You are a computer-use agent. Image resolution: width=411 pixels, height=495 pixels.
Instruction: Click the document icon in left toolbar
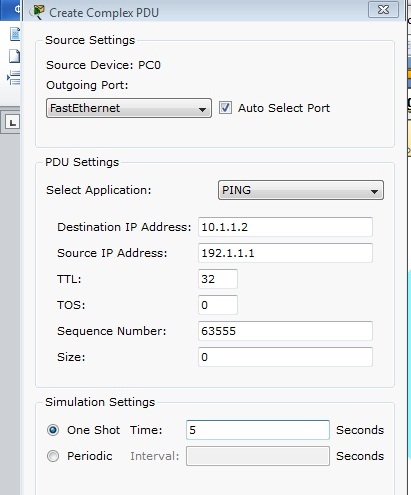point(15,34)
